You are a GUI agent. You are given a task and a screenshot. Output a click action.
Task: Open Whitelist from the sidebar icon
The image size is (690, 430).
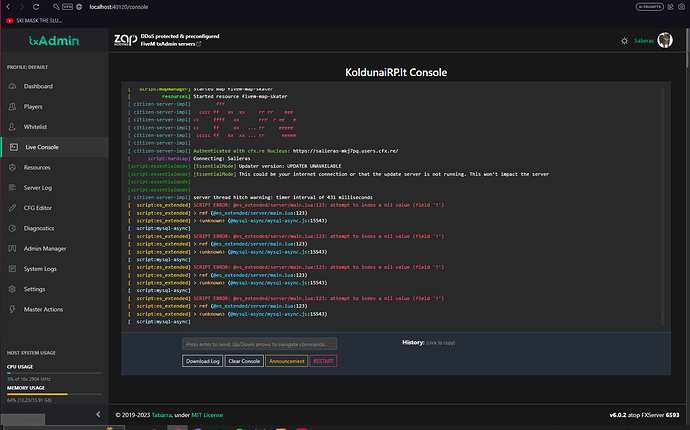point(11,127)
